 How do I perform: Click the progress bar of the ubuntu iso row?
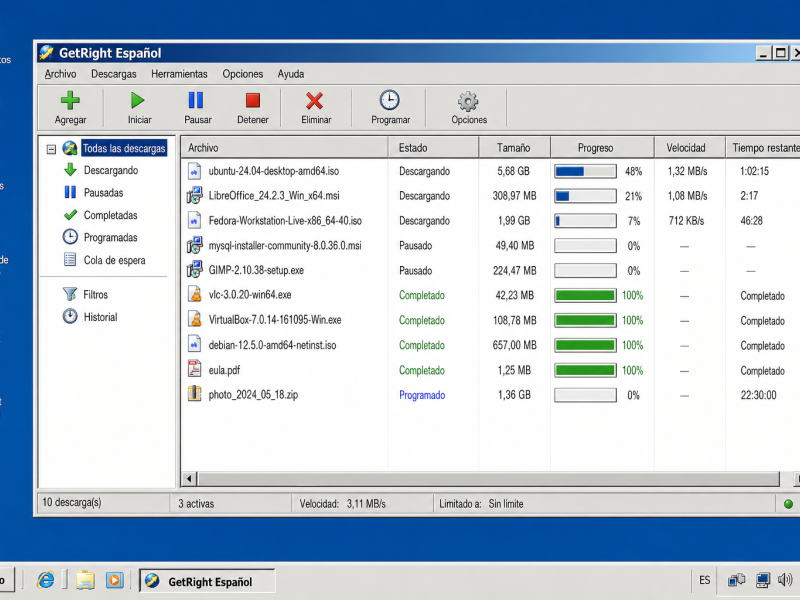[585, 171]
